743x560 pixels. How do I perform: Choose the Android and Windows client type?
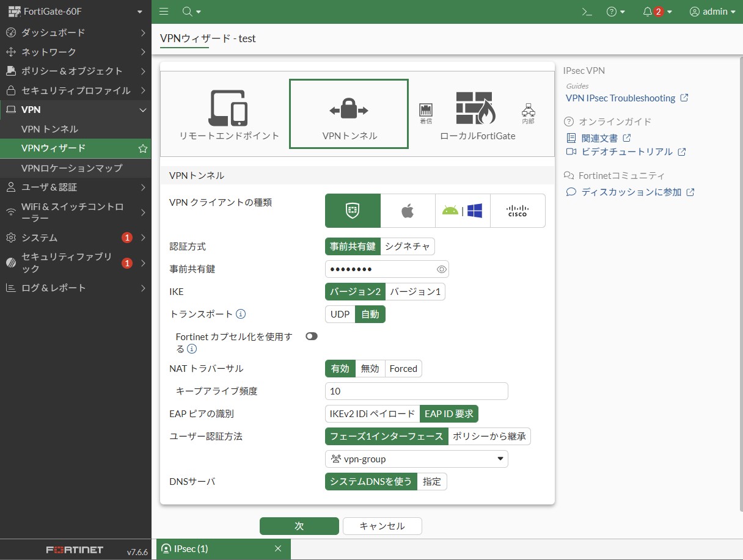click(463, 211)
